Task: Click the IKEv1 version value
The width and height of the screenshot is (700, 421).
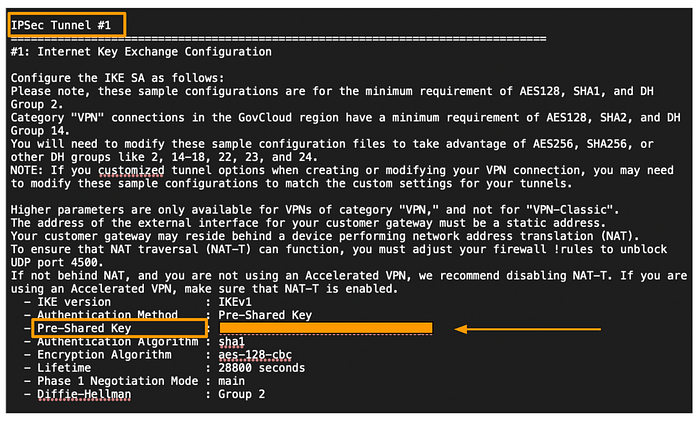Action: tap(235, 302)
